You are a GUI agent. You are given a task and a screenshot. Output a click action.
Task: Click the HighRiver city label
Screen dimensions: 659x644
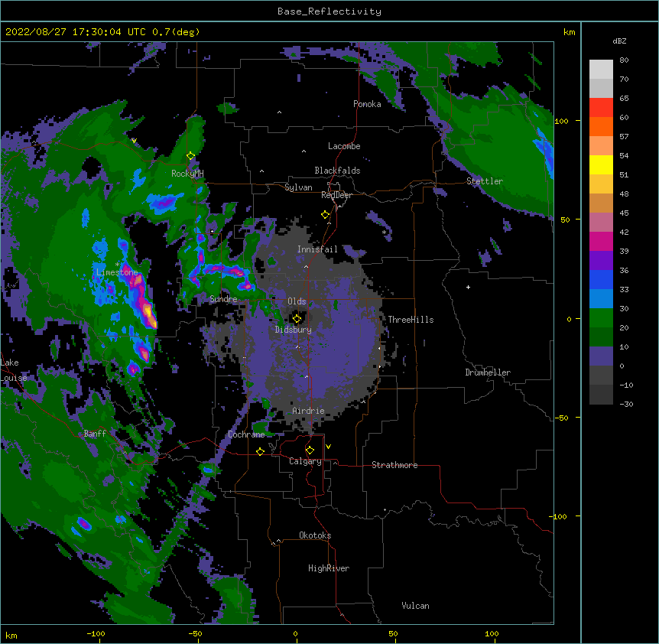pyautogui.click(x=329, y=568)
